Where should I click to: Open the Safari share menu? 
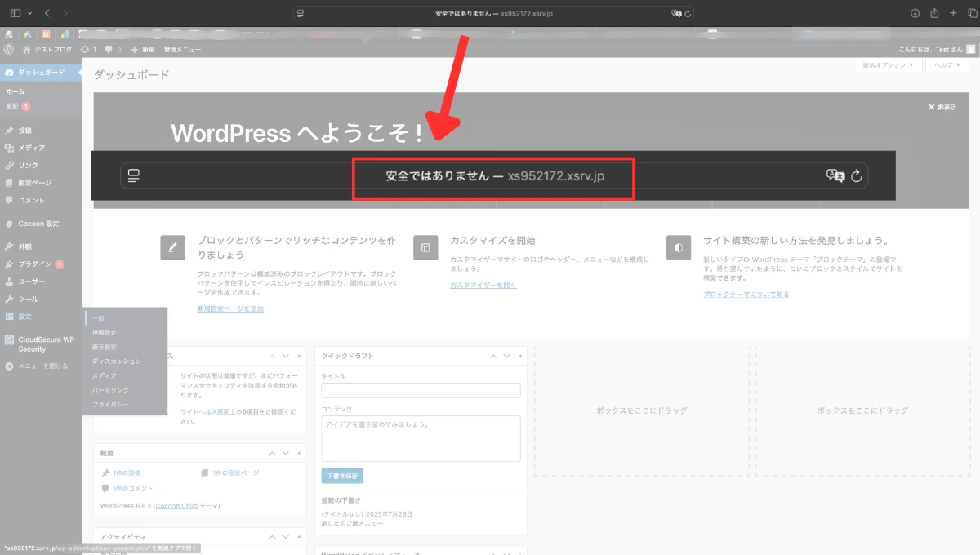934,13
